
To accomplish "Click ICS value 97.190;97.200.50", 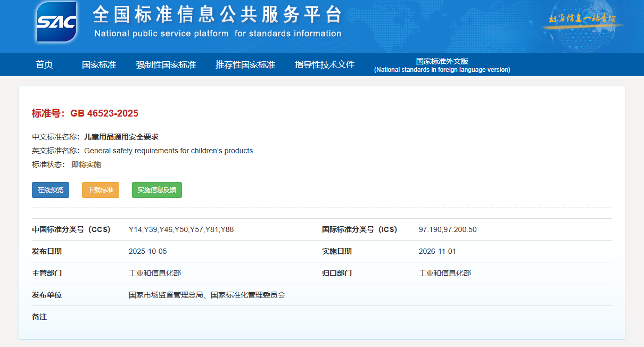I will coord(448,229).
